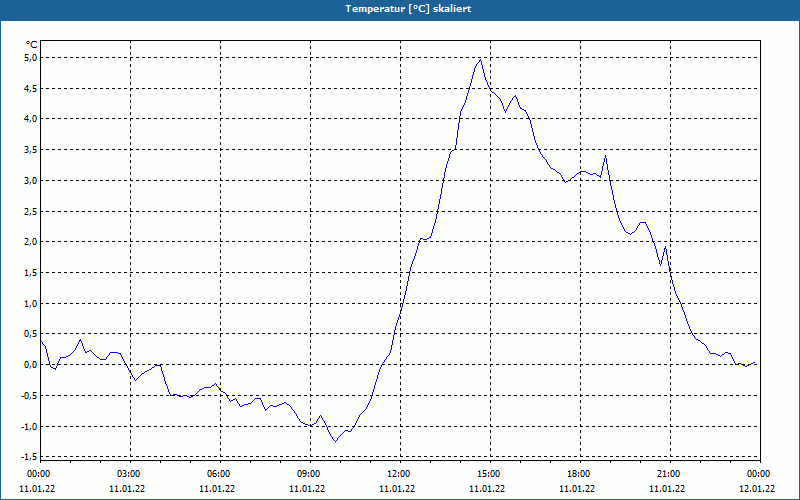Select the -1,5 y-axis tick label
Screen dimensions: 800x500
coord(30,457)
